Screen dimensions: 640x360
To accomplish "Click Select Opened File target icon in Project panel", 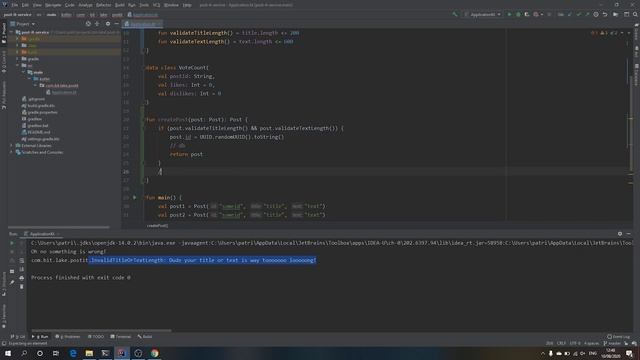I will click(88, 24).
